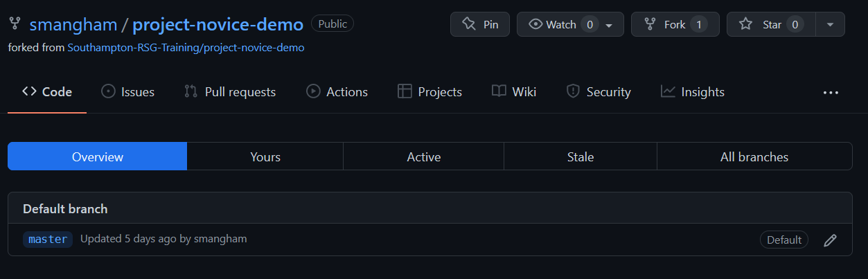The image size is (868, 279).
Task: Pin this repository
Action: click(x=480, y=24)
